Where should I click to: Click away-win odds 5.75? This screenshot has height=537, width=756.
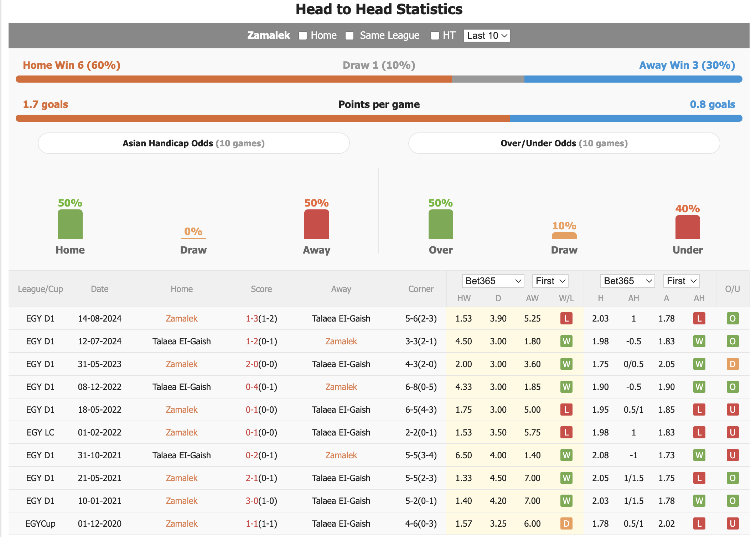click(x=532, y=432)
